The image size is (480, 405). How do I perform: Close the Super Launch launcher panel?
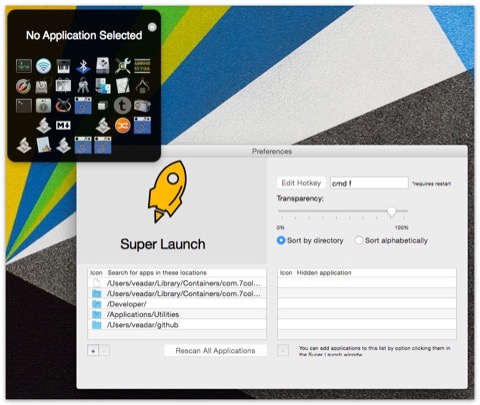(152, 27)
